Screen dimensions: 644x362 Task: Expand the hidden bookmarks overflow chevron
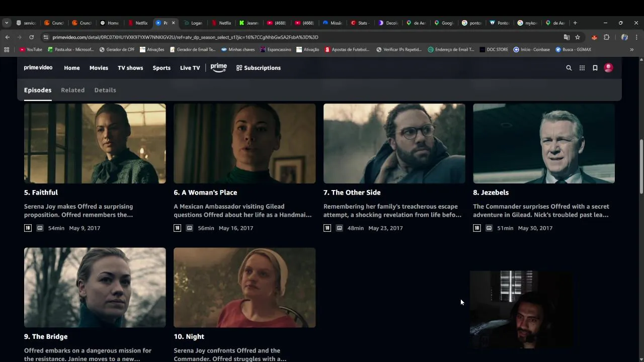[x=632, y=50]
